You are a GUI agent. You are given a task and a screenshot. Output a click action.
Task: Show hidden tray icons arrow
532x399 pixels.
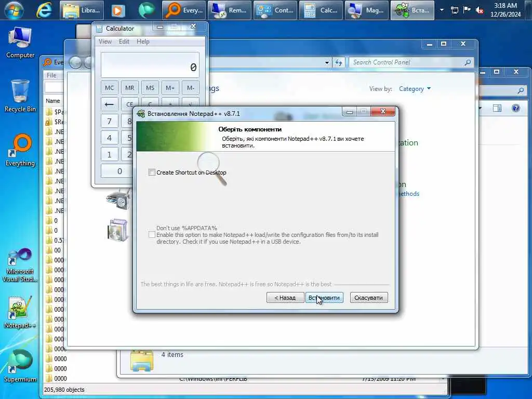coord(442,10)
